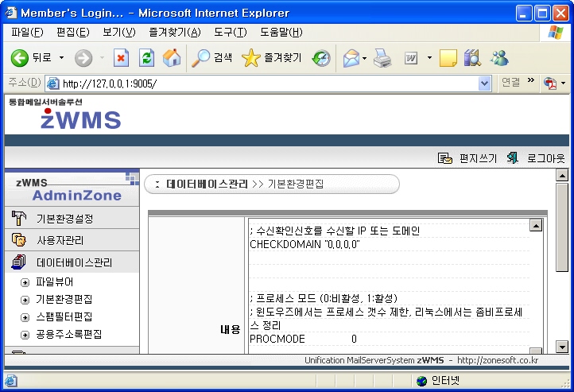Click the Refresh page icon
574x392 pixels.
(x=146, y=58)
